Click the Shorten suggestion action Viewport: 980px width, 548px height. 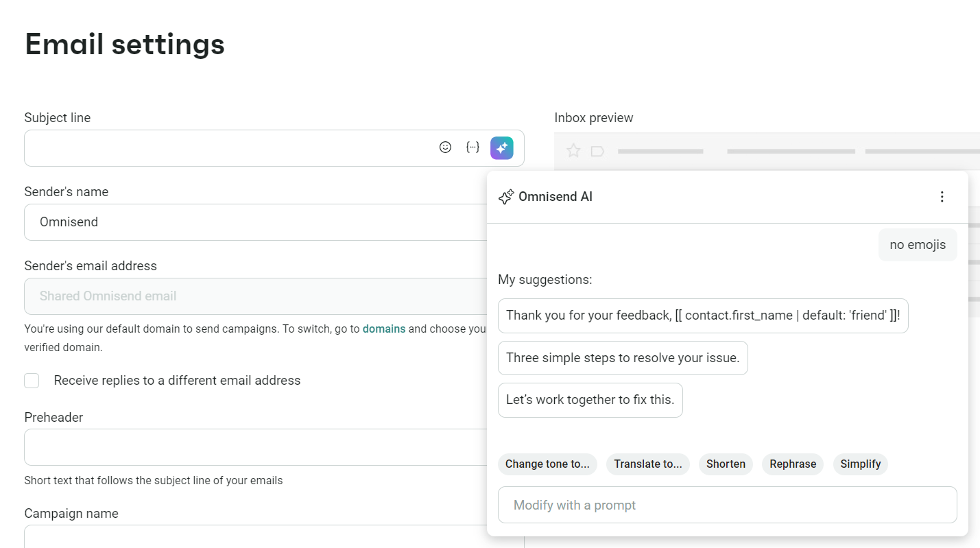(726, 464)
